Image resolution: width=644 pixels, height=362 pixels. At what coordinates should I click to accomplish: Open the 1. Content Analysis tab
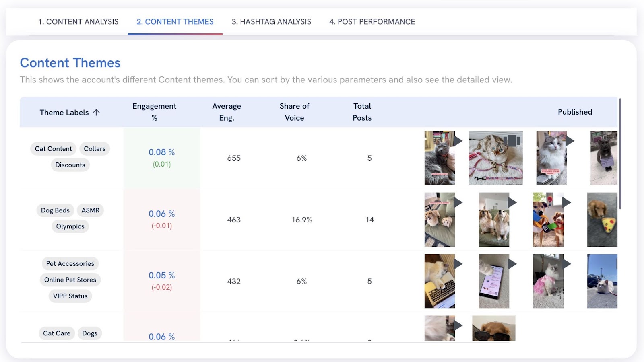click(x=78, y=22)
